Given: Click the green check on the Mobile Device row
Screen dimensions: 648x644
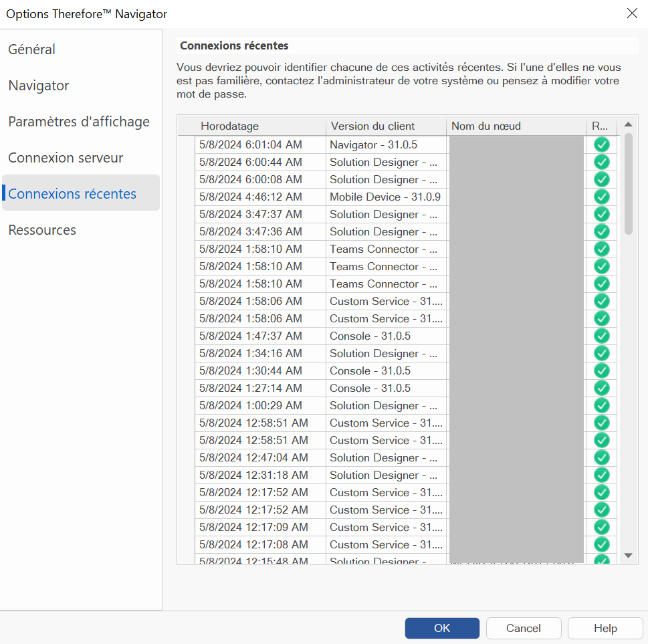Looking at the screenshot, I should [601, 197].
